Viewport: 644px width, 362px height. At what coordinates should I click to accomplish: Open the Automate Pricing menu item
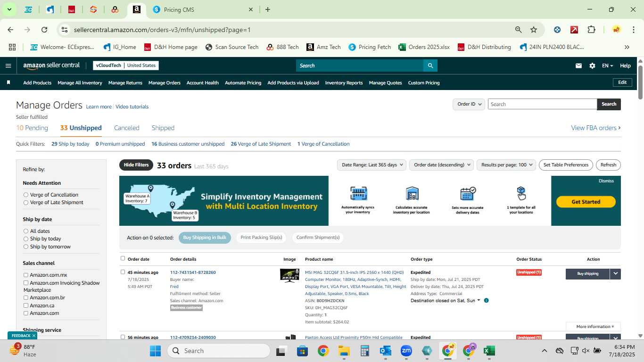[x=243, y=82]
